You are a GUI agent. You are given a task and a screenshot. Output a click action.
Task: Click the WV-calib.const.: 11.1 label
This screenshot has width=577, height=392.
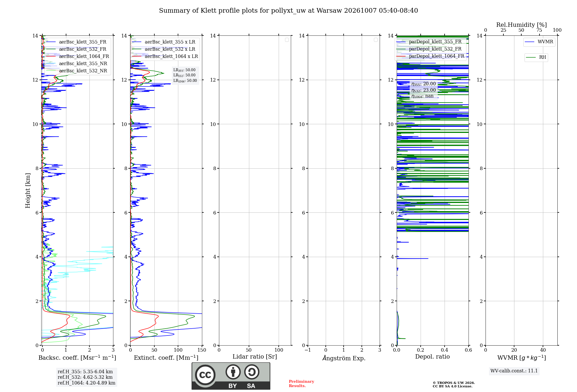[x=514, y=371]
